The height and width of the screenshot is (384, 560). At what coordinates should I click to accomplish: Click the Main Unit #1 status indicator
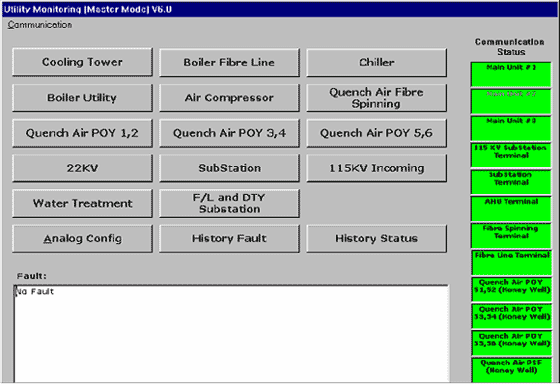coord(511,74)
